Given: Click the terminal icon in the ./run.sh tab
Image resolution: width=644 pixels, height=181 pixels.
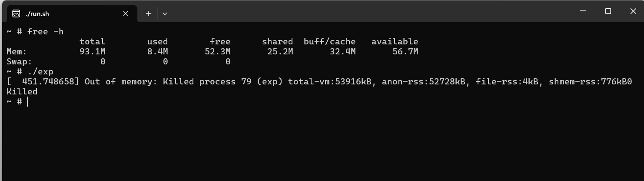Looking at the screenshot, I should (x=16, y=13).
